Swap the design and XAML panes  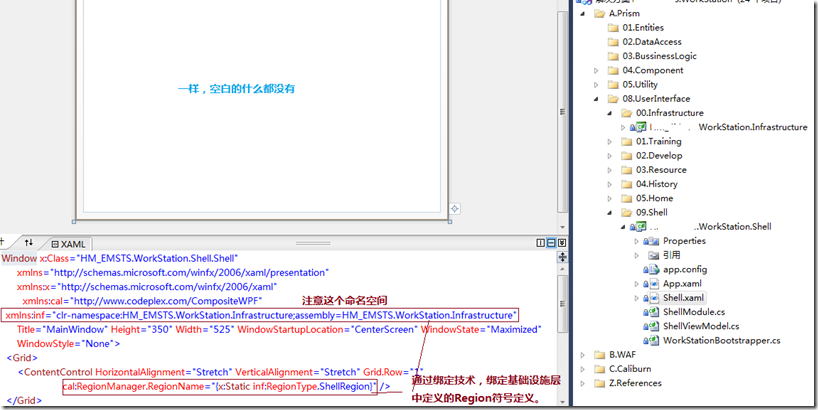[x=29, y=243]
